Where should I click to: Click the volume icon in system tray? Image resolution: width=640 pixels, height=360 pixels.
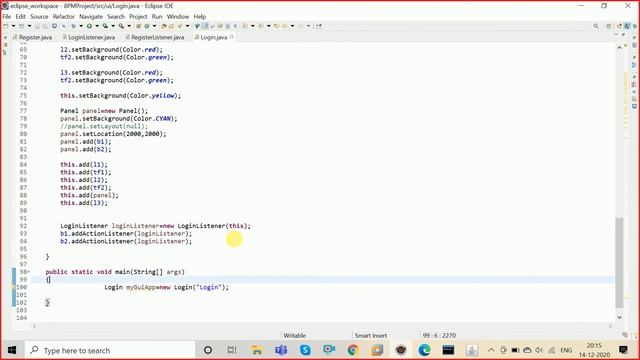[x=539, y=350]
